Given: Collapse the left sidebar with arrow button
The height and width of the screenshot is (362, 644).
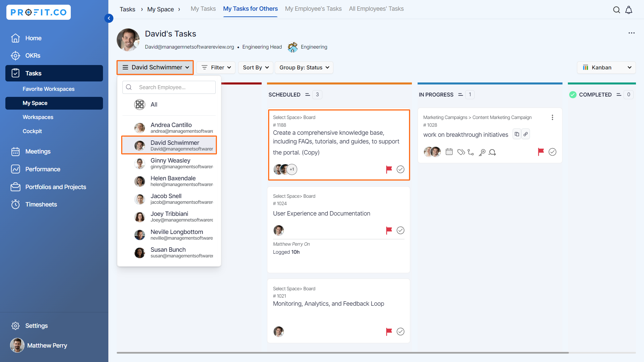Looking at the screenshot, I should coord(109,18).
